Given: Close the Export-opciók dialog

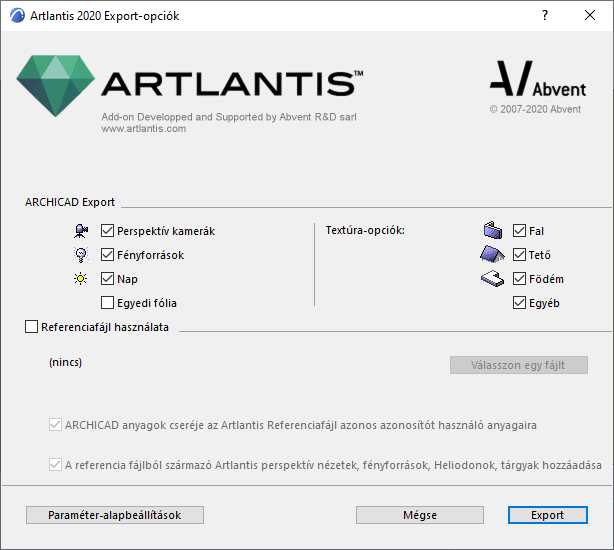Looking at the screenshot, I should tap(590, 15).
